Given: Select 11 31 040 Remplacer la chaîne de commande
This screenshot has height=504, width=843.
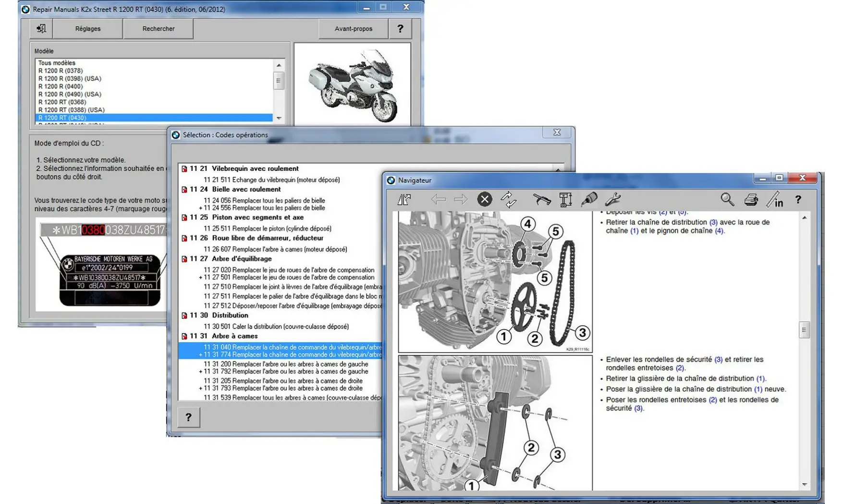Looking at the screenshot, I should point(293,347).
